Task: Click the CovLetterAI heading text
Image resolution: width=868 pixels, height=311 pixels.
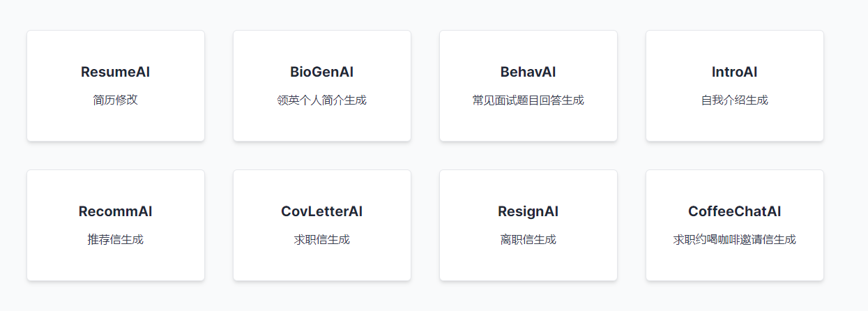Action: [x=322, y=211]
